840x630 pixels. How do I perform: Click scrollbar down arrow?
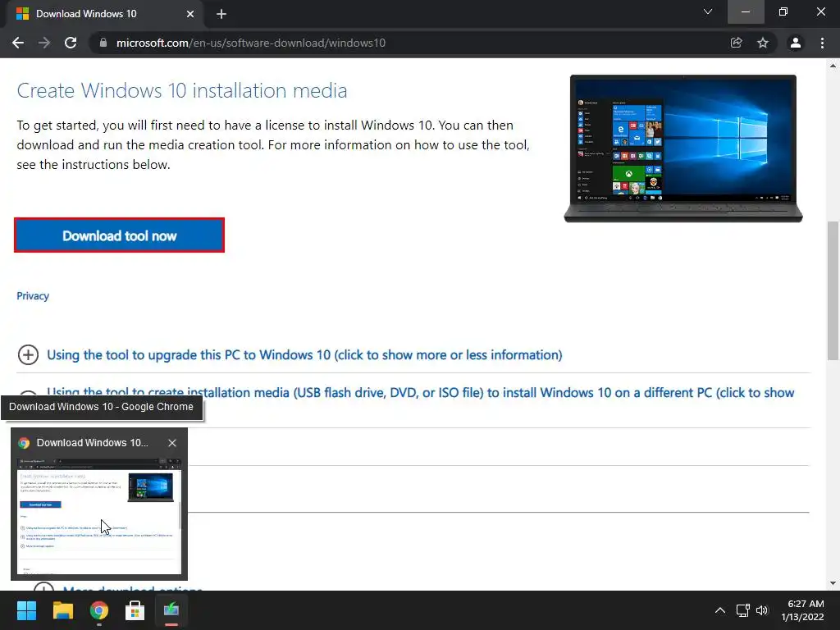833,583
